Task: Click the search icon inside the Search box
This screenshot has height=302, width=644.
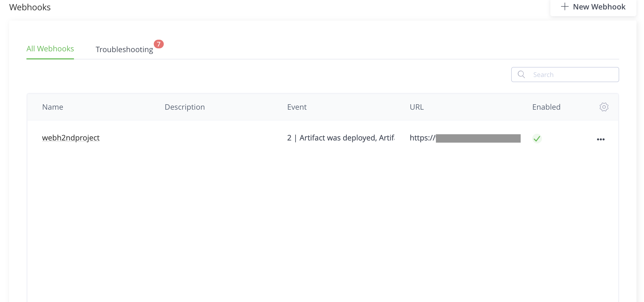Action: click(x=521, y=74)
